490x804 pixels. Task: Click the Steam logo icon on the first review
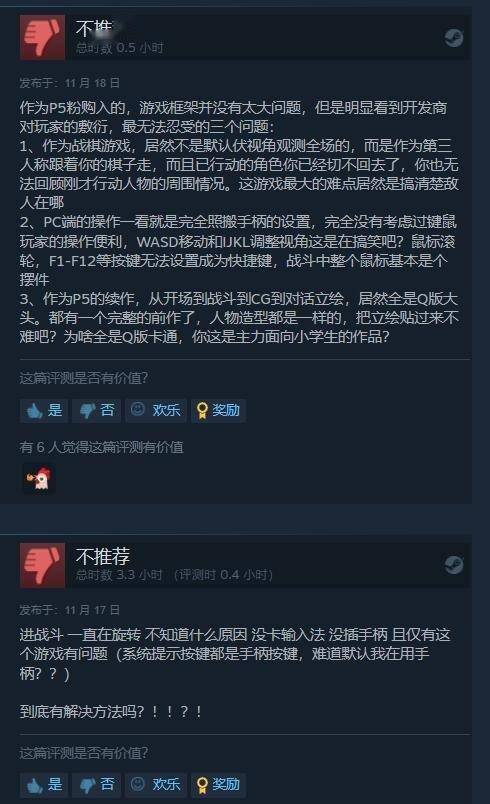coord(454,37)
